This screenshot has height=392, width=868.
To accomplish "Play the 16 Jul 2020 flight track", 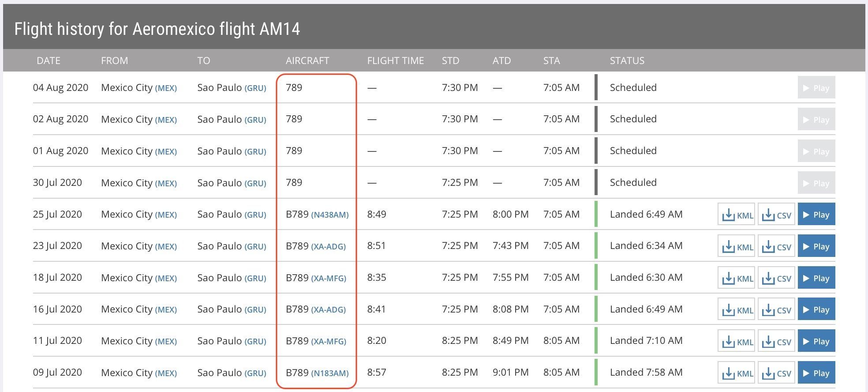I will 816,309.
